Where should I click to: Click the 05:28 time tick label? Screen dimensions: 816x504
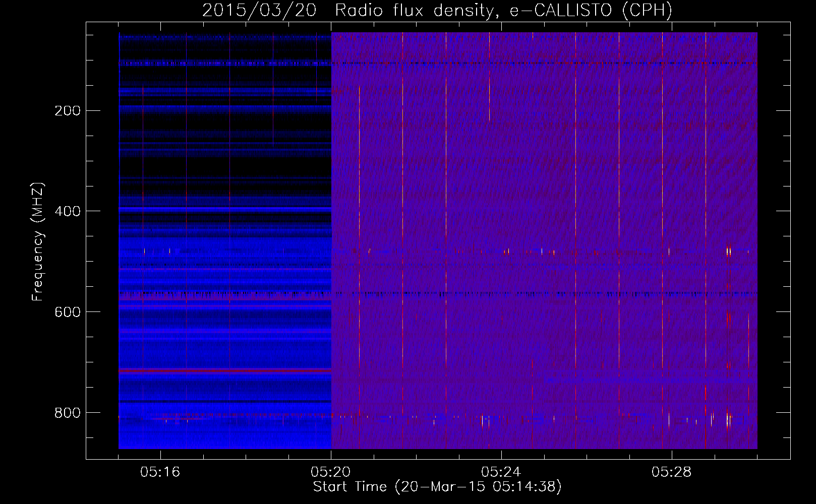[672, 472]
